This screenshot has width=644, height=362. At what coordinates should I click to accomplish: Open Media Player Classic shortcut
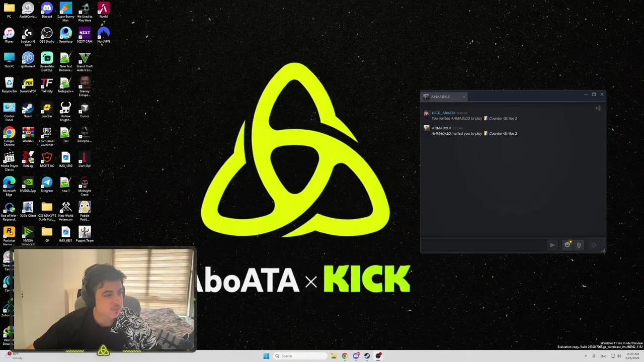[9, 162]
